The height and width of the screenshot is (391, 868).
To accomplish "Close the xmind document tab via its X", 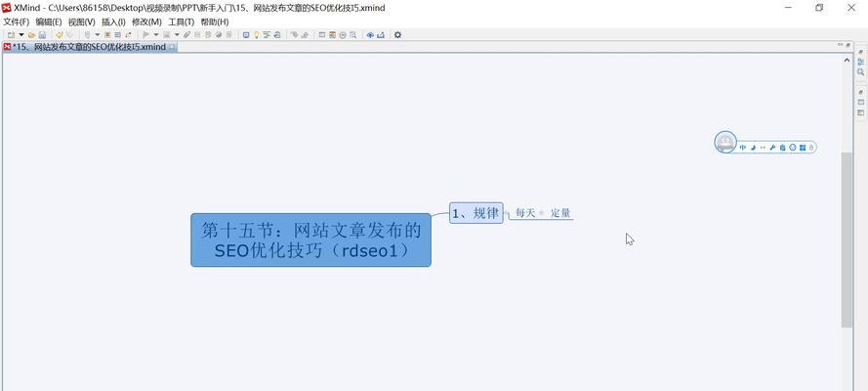I will point(172,47).
